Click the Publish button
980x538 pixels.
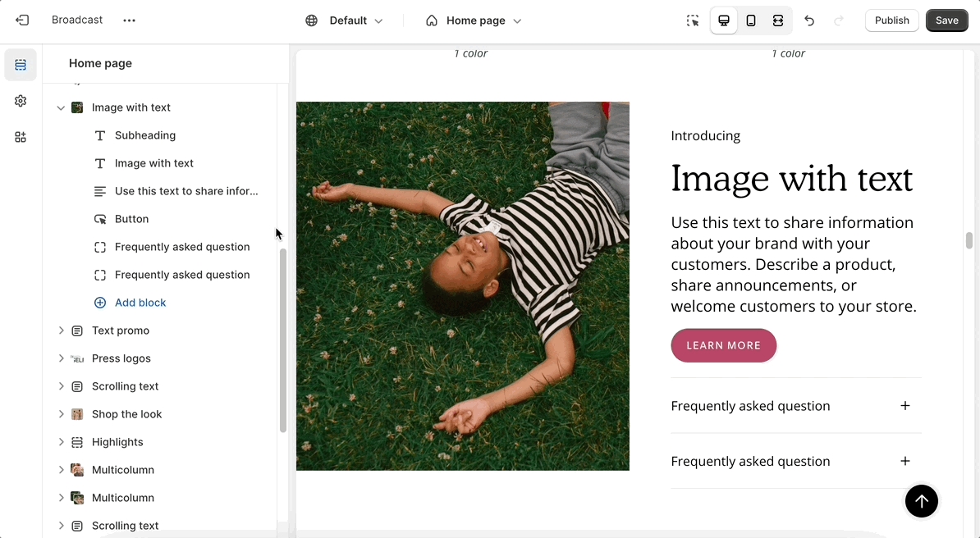click(891, 21)
